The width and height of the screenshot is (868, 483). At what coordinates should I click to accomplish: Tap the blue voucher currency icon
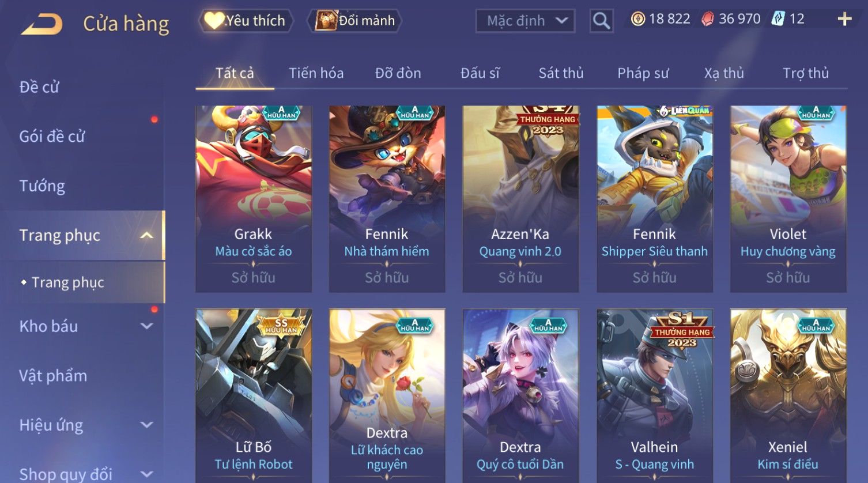point(778,19)
